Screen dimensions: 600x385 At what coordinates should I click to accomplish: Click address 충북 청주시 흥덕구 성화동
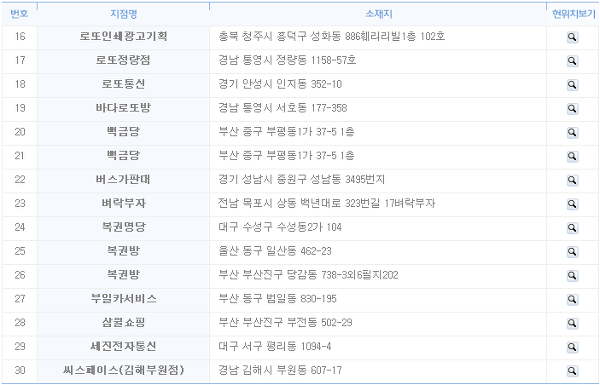tap(331, 36)
